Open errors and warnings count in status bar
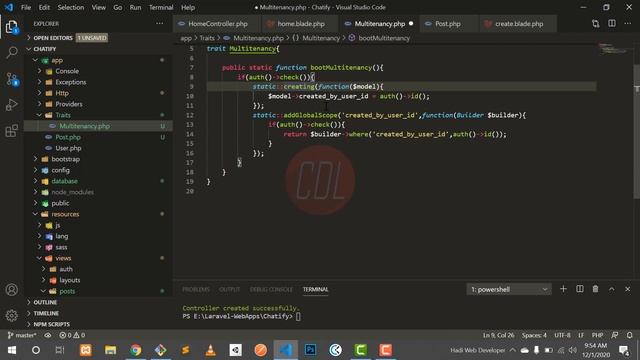The image size is (640, 360). 72,335
